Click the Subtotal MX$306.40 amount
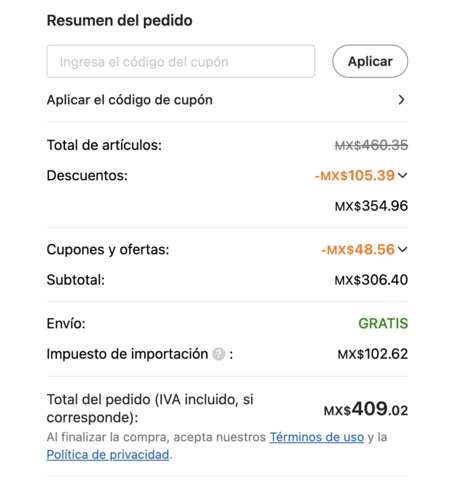This screenshot has width=450, height=484. tap(371, 280)
